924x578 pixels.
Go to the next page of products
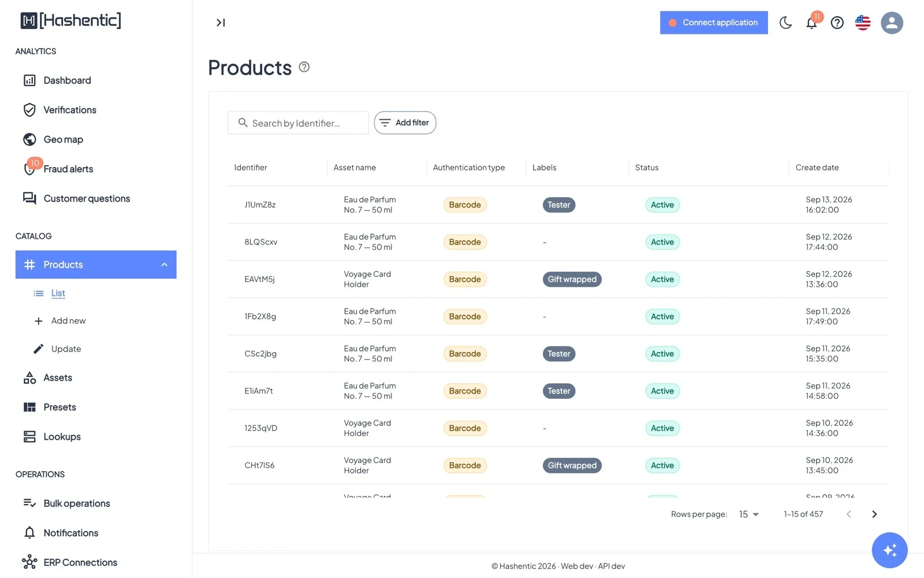coord(874,514)
